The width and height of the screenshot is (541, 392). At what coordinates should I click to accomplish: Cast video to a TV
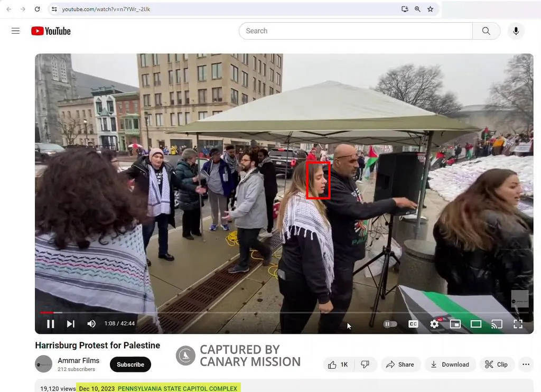(497, 324)
